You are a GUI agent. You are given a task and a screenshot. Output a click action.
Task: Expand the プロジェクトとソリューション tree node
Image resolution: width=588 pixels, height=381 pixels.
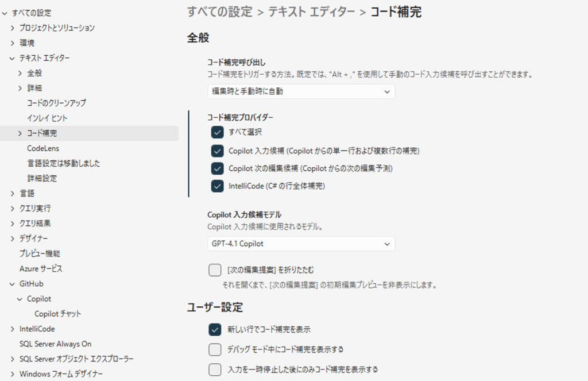[13, 28]
